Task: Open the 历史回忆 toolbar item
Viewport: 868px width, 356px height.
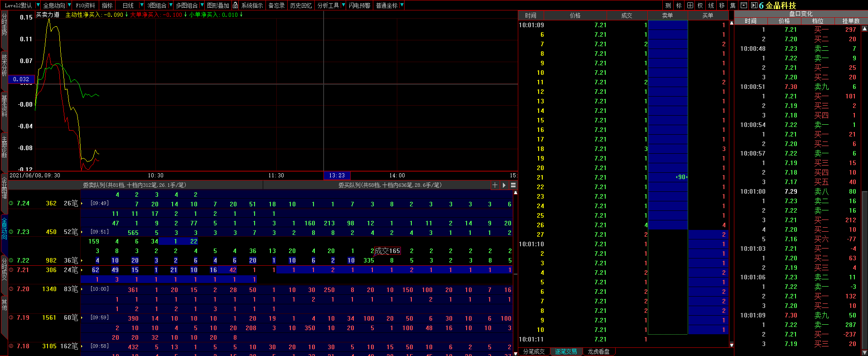Action: 301,5
